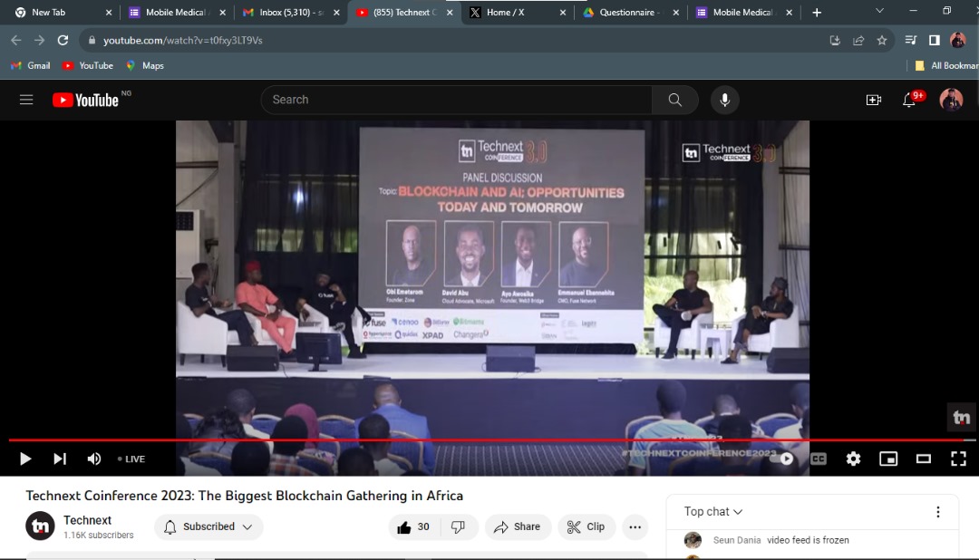The image size is (979, 560).
Task: Install app icon in address bar
Action: point(835,40)
